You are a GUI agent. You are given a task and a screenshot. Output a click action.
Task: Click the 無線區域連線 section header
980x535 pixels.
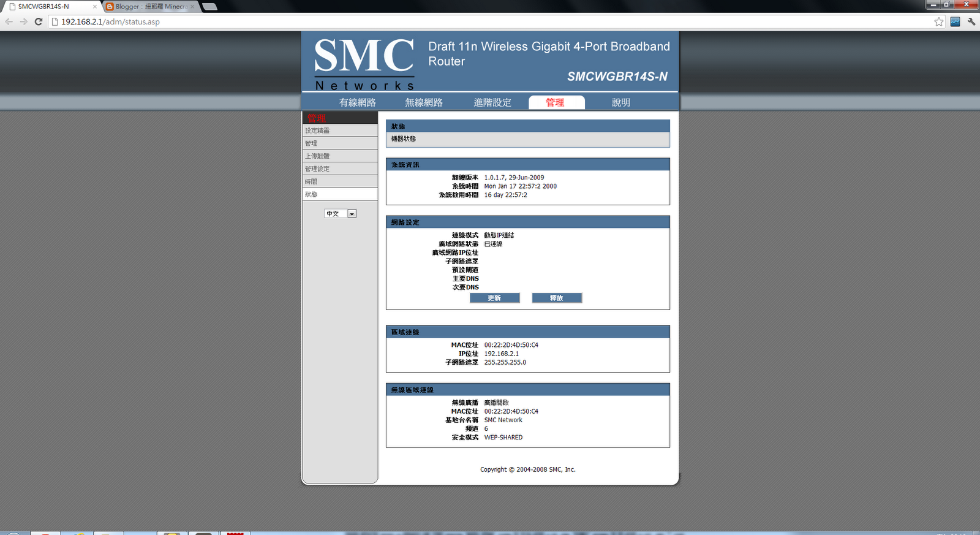527,390
